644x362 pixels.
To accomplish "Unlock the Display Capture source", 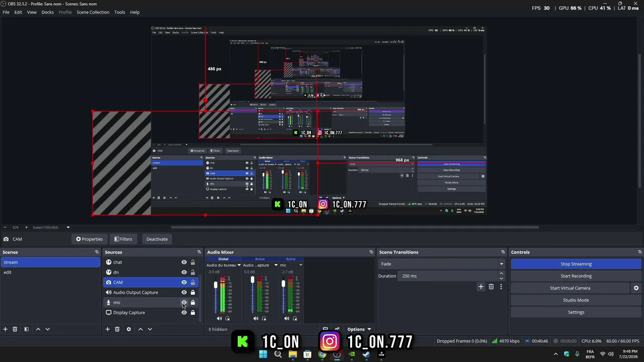I will pyautogui.click(x=193, y=312).
